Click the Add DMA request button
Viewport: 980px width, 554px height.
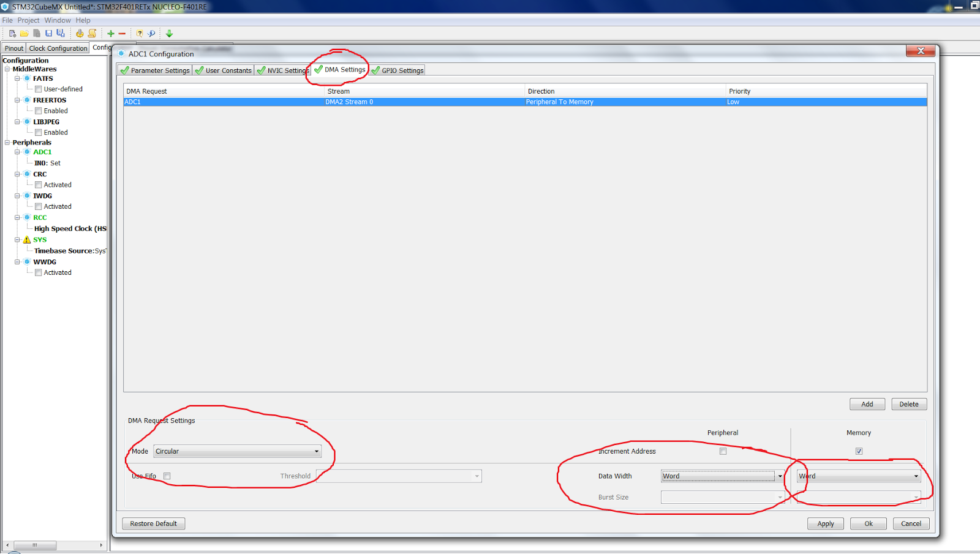pos(867,404)
